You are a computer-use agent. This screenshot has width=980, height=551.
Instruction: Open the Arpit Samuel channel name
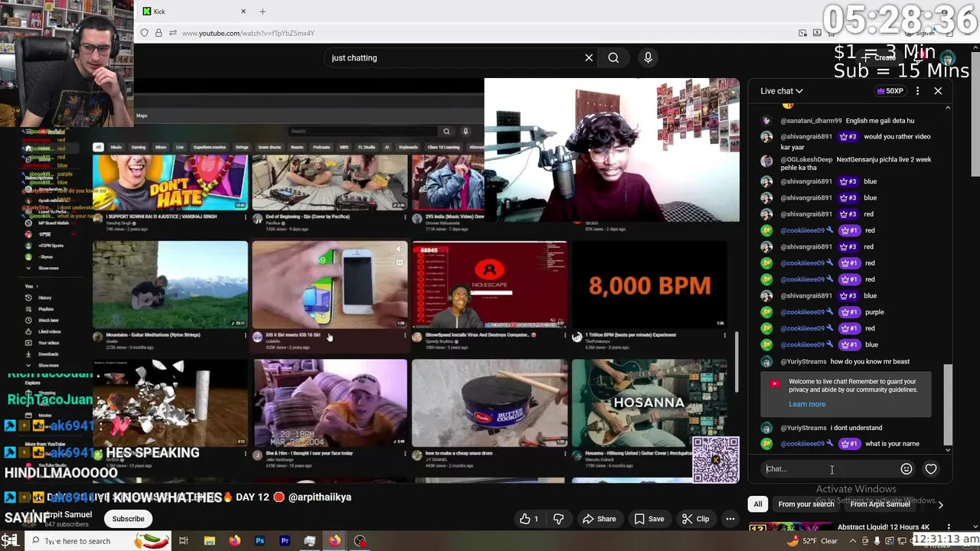(x=69, y=515)
